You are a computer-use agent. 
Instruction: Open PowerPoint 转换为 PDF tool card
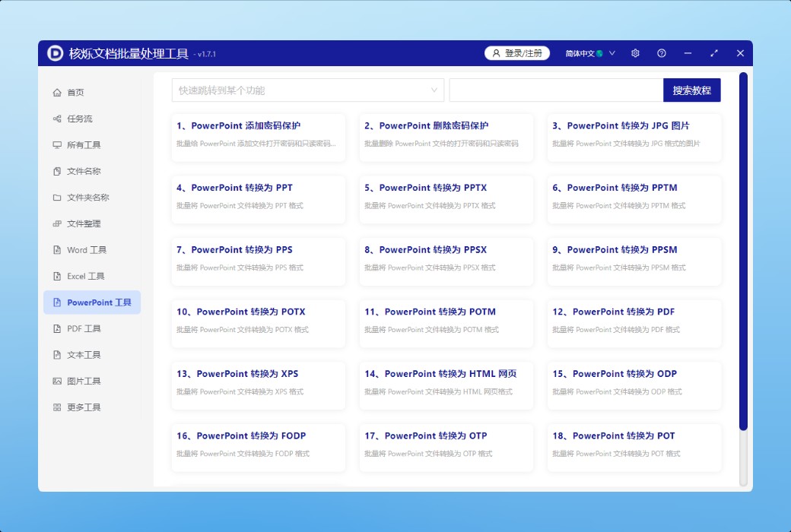tap(634, 320)
